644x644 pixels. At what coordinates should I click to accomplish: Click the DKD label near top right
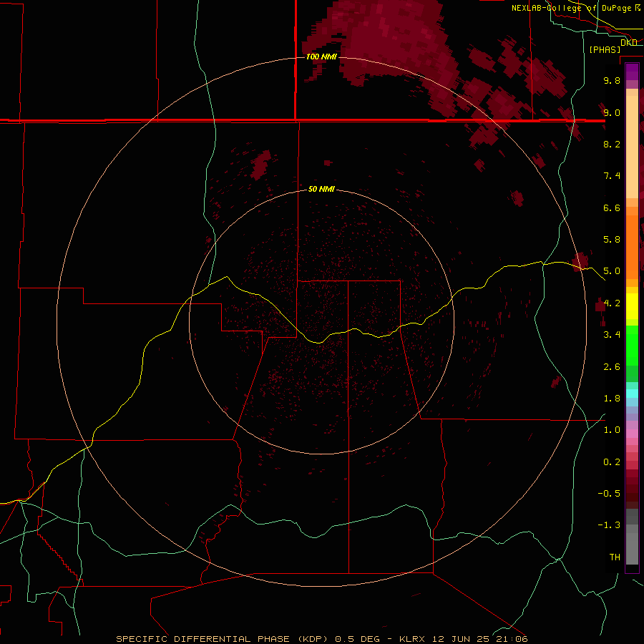pos(629,42)
